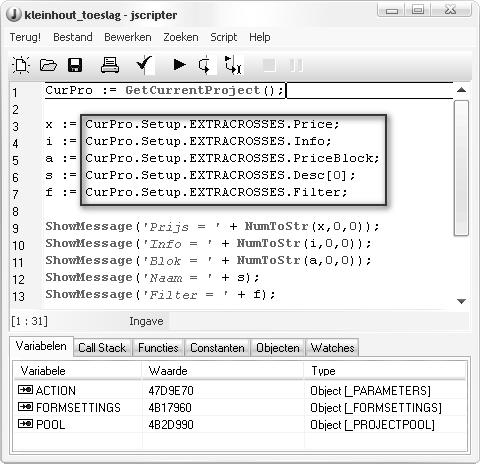Select the ACTION variable row
Image resolution: width=480 pixels, height=464 pixels.
240,390
